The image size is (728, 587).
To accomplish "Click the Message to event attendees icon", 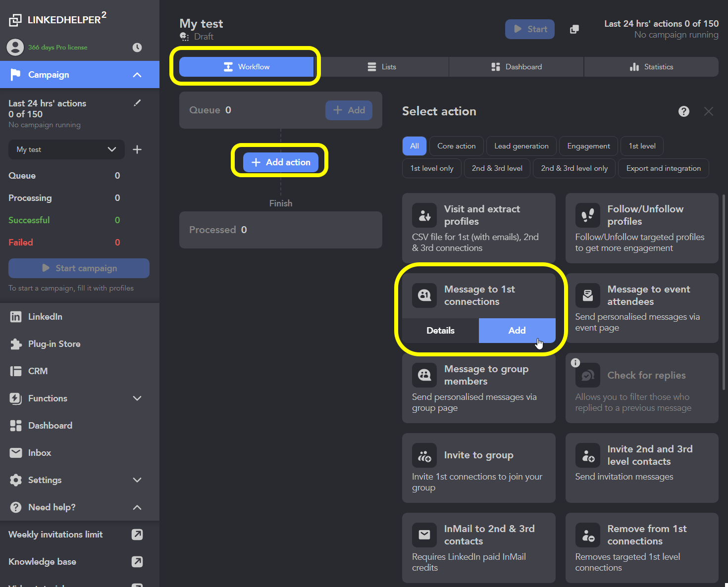I will [x=588, y=295].
